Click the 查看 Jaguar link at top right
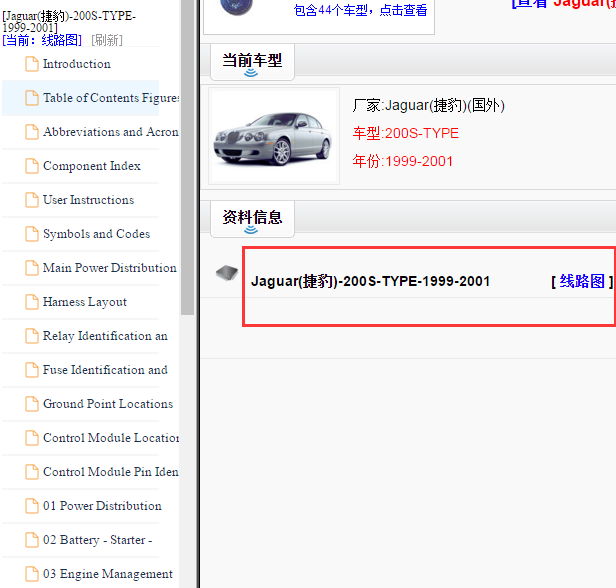Viewport: 616px width, 588px height. click(x=563, y=4)
